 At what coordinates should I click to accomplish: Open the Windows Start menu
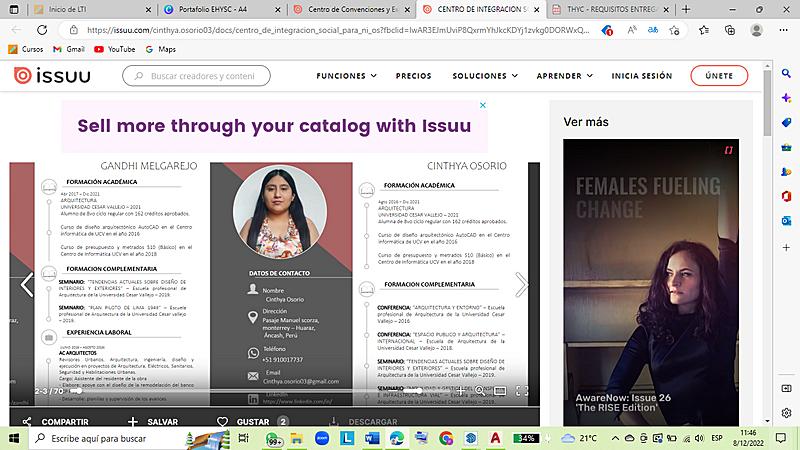coord(14,438)
